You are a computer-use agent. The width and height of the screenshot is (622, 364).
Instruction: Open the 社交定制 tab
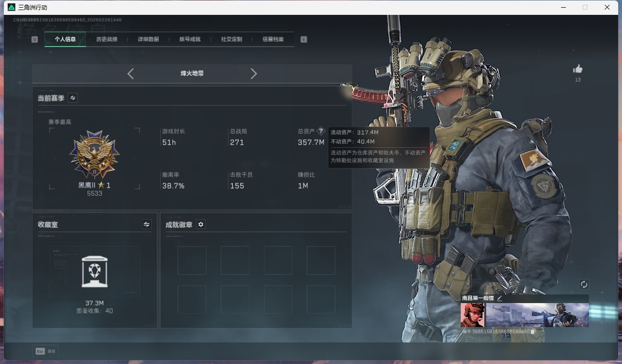tap(231, 39)
